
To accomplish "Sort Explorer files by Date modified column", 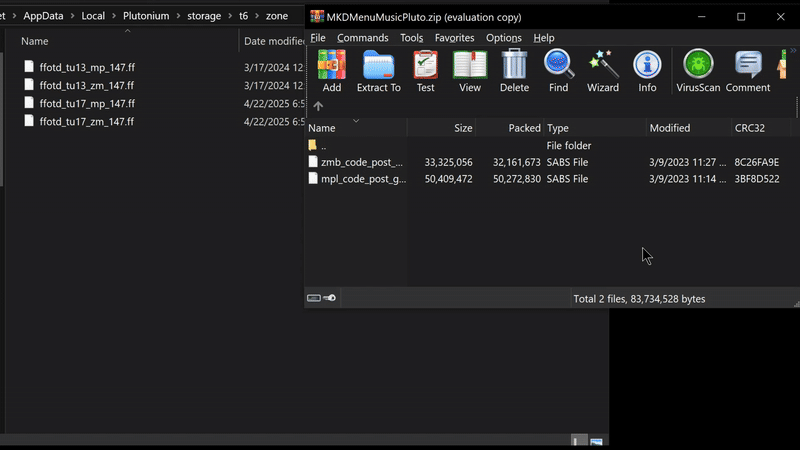I will coord(273,41).
